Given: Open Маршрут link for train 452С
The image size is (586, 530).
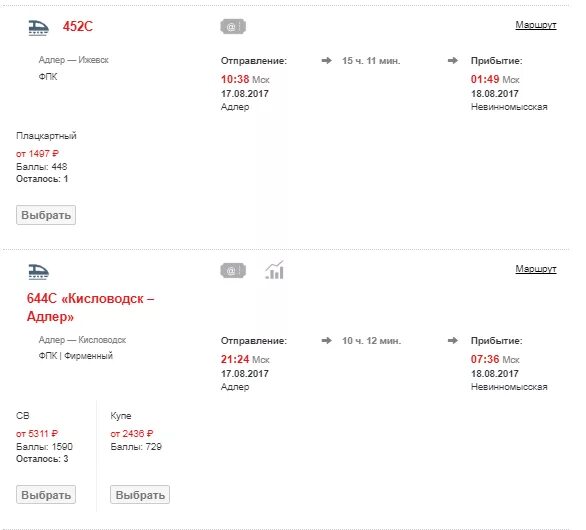Looking at the screenshot, I should coord(536,25).
